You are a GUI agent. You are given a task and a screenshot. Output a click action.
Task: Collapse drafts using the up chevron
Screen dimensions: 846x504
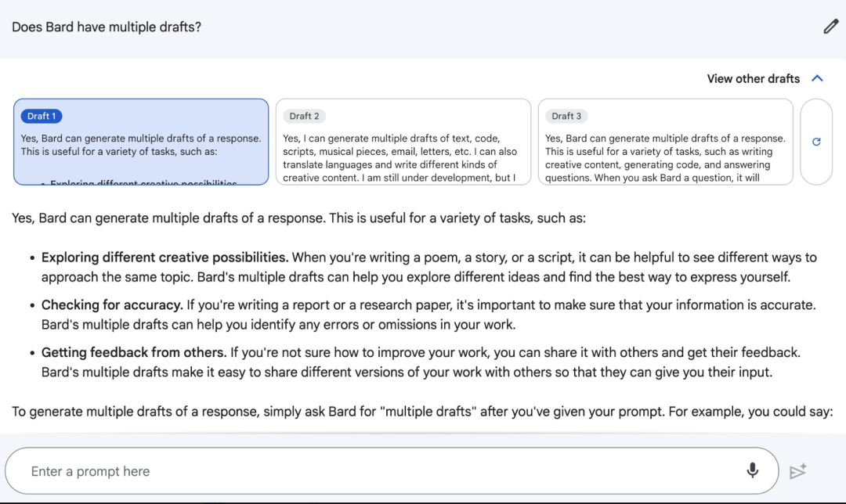point(817,78)
